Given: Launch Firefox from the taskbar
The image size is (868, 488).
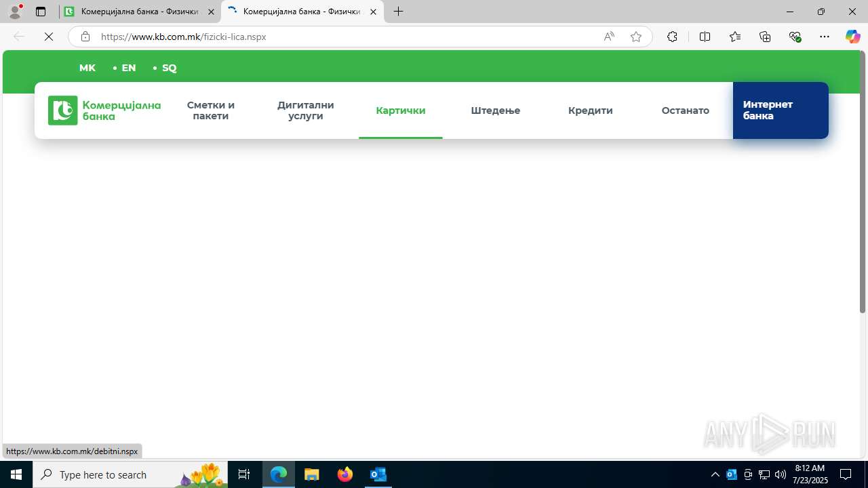Looking at the screenshot, I should point(345,474).
